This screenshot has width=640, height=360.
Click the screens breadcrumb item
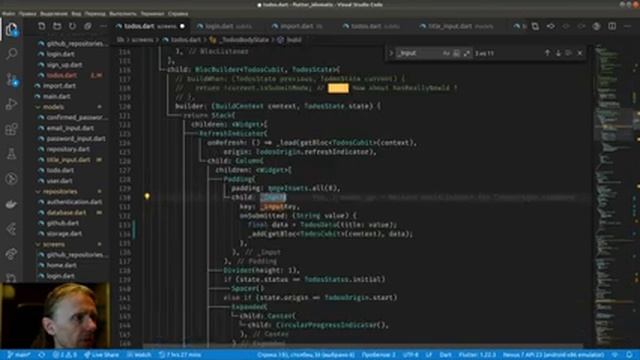pos(142,40)
